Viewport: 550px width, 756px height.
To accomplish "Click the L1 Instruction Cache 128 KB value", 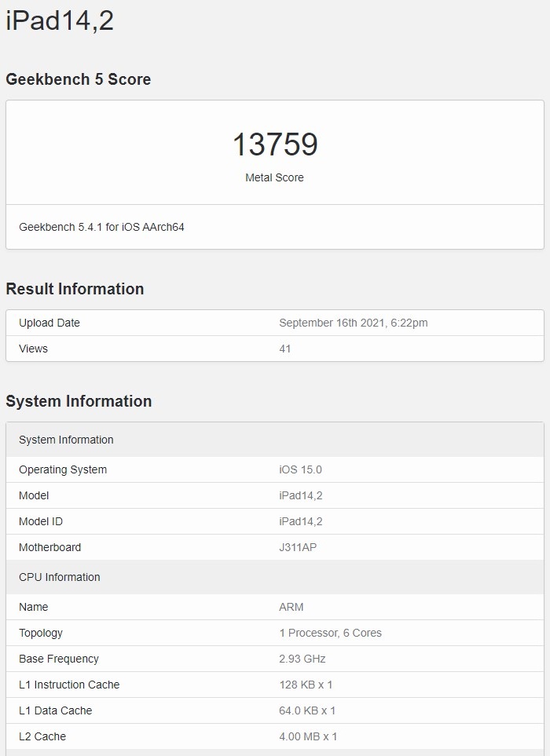I will click(307, 685).
